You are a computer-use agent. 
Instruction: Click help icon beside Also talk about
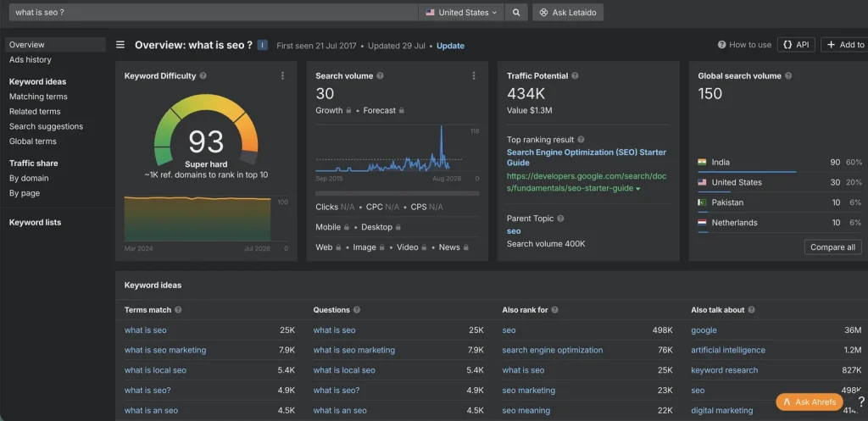751,310
